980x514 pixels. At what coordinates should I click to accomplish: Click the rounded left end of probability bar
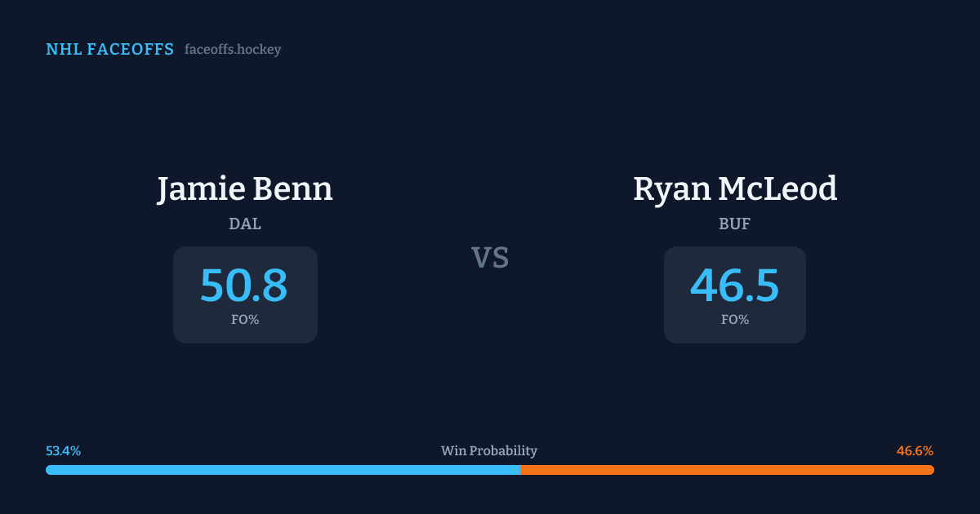[x=49, y=470]
